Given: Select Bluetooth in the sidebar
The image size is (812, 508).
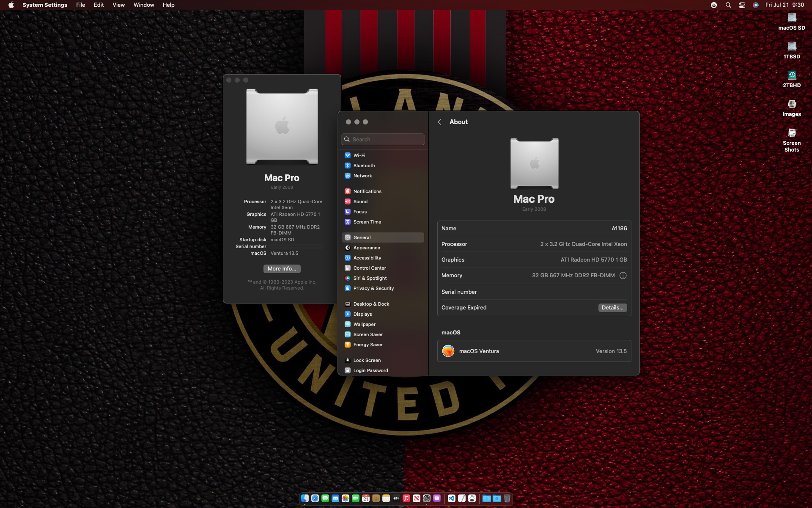Looking at the screenshot, I should [x=364, y=166].
